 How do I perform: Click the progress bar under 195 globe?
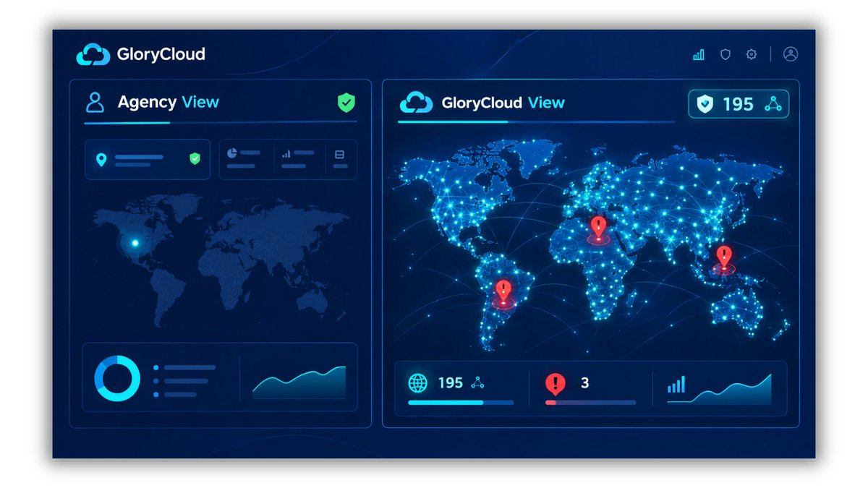coord(461,403)
